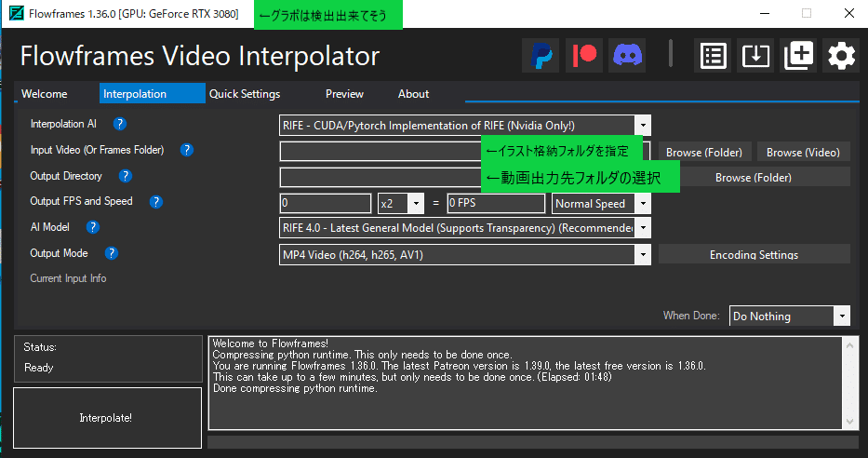868x458 pixels.
Task: Open the queue list icon
Action: [713, 55]
